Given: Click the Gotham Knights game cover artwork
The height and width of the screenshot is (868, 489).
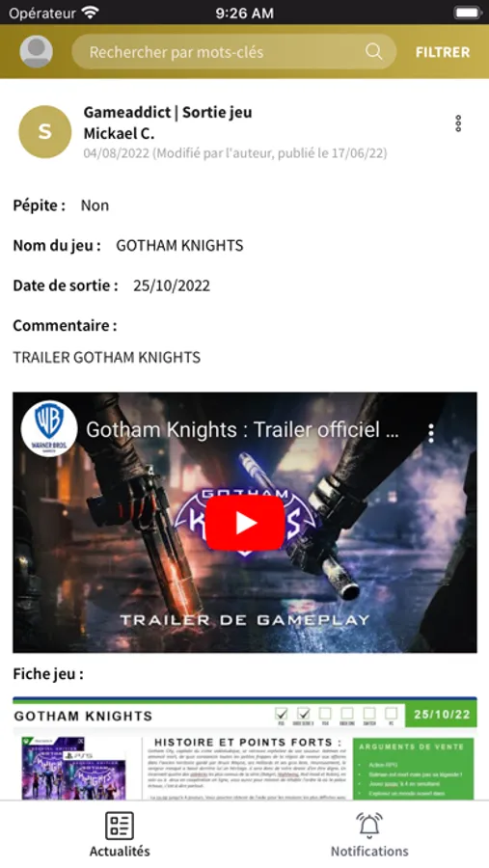Looking at the screenshot, I should coord(74,769).
